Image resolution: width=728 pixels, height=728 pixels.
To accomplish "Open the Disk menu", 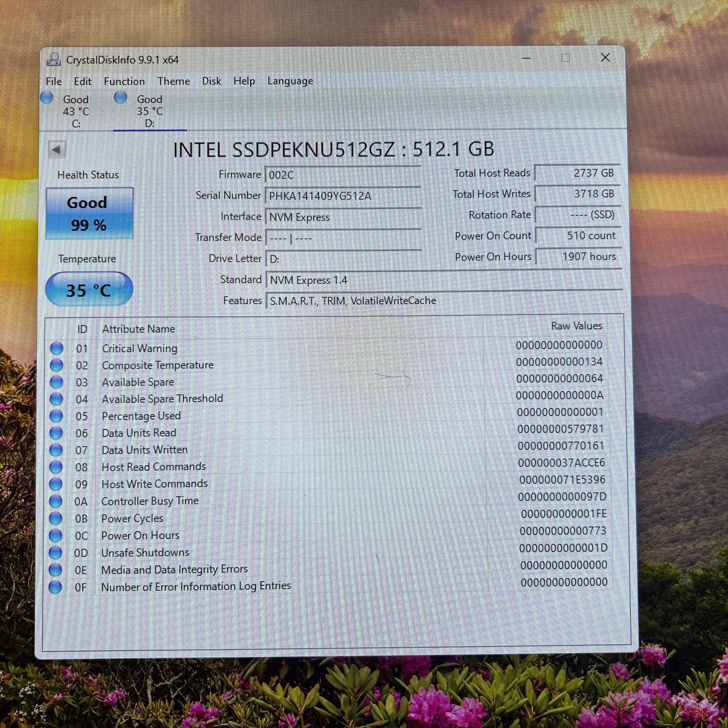I will (x=212, y=81).
